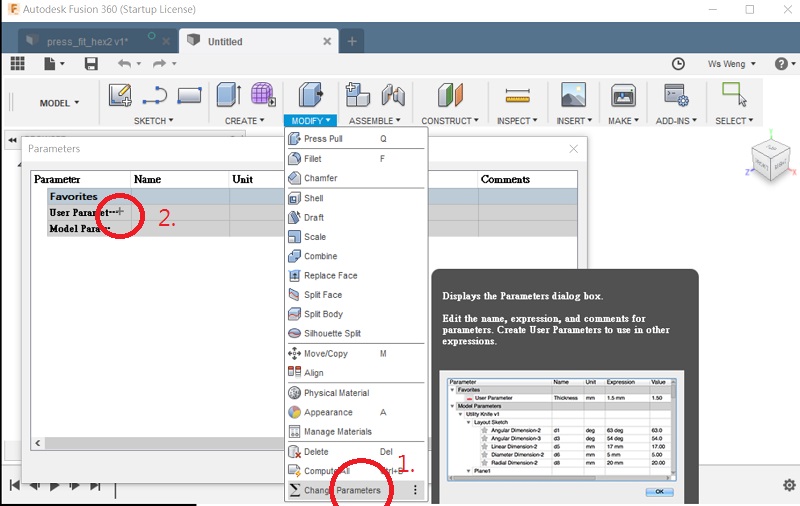Choose Delete from Modify menu
This screenshot has height=506, width=800.
[x=356, y=452]
